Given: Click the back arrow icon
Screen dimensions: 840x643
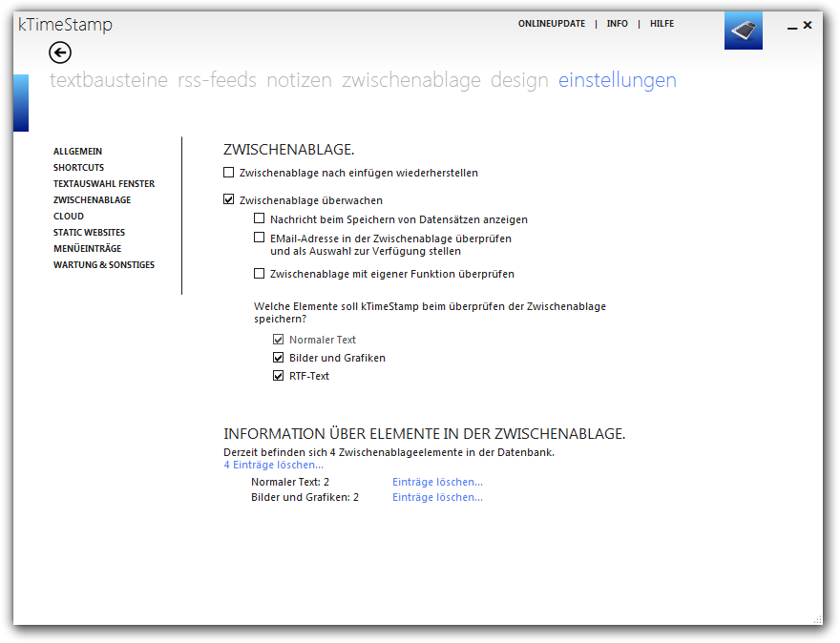Looking at the screenshot, I should 60,52.
